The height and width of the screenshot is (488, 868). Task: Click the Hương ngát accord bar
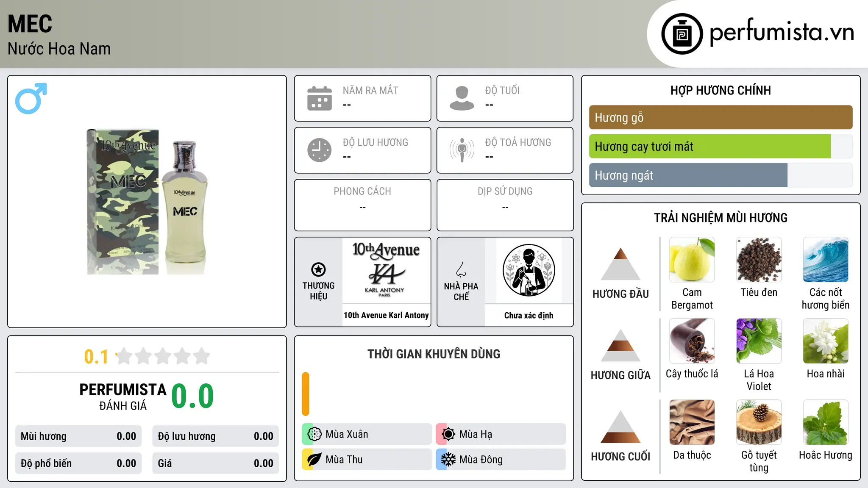(721, 175)
